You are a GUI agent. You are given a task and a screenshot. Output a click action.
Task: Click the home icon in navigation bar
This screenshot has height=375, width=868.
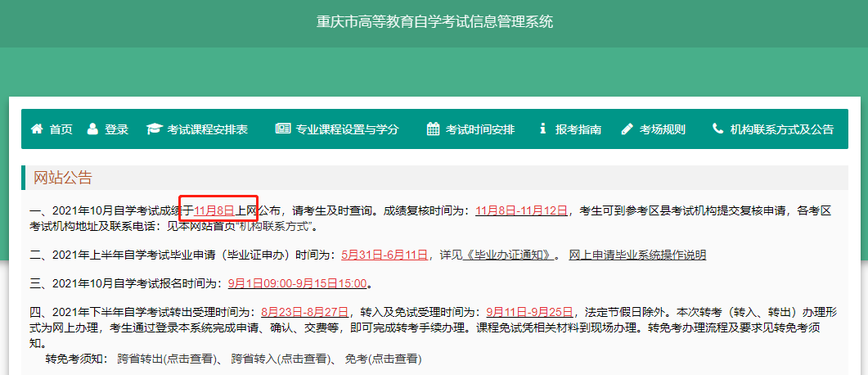(37, 129)
